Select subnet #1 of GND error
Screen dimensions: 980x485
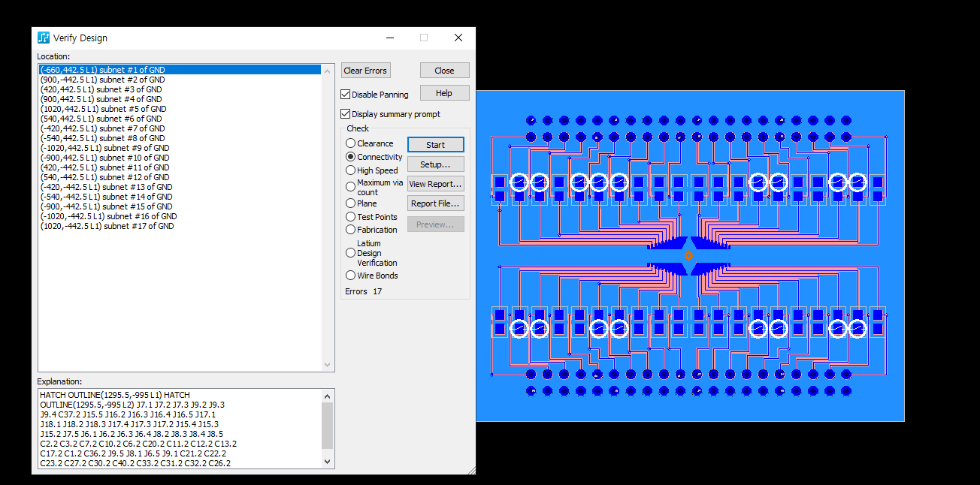[x=102, y=70]
